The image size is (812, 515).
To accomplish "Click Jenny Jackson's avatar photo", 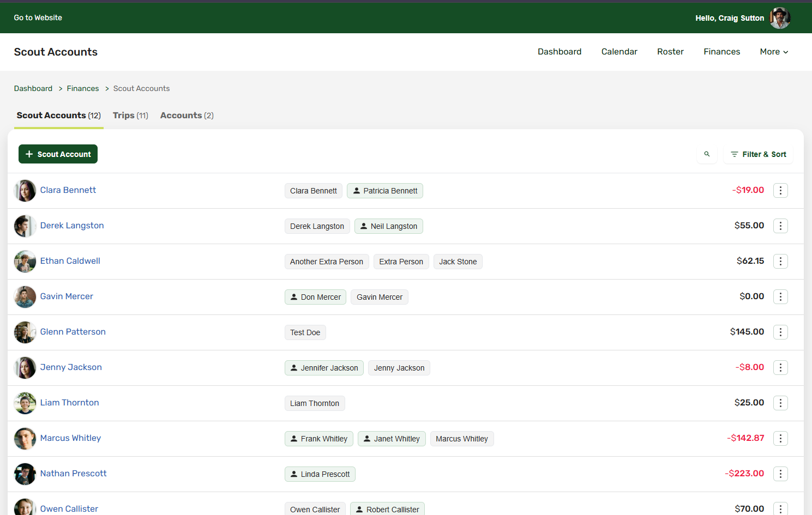I will click(x=25, y=368).
